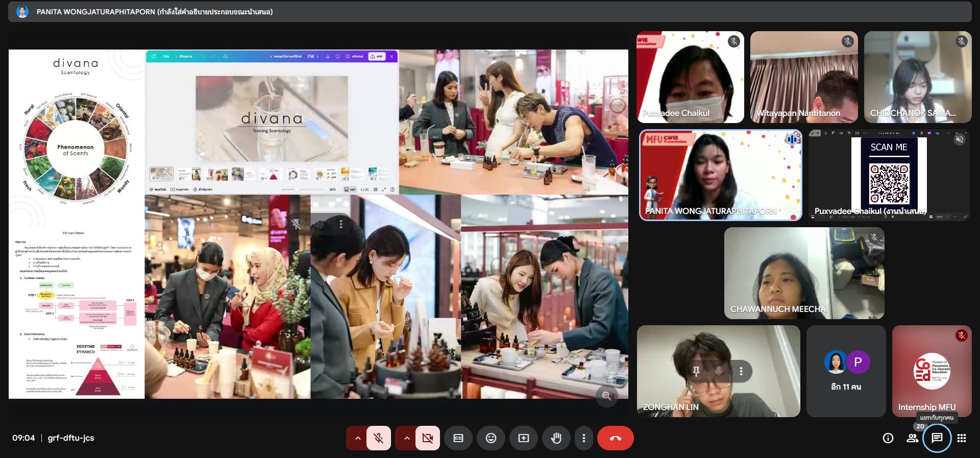Raise your hand

tap(556, 438)
